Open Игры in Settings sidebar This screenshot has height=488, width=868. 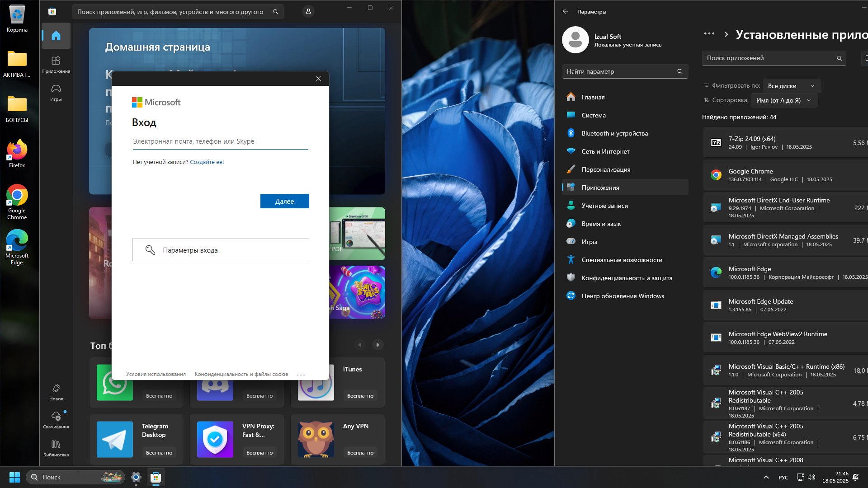[x=625, y=242]
